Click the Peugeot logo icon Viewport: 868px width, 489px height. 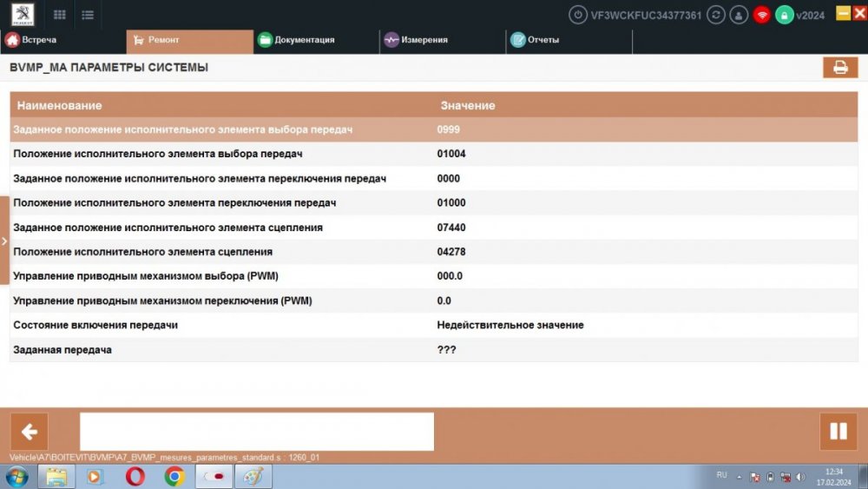coord(23,15)
